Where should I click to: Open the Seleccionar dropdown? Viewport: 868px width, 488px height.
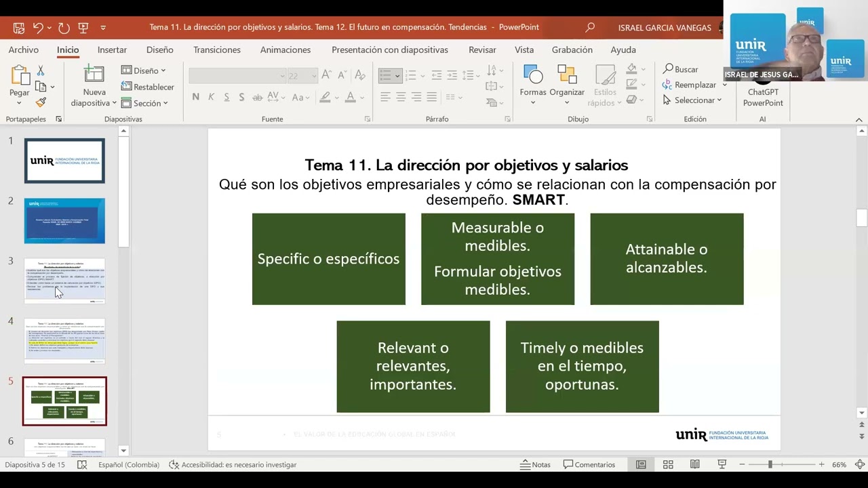click(x=692, y=100)
